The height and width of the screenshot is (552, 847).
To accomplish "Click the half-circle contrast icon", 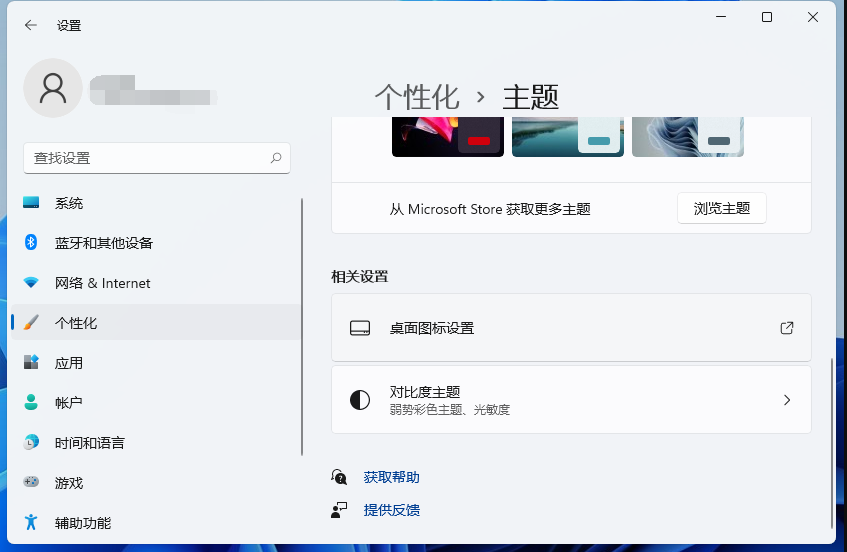I will tap(360, 400).
